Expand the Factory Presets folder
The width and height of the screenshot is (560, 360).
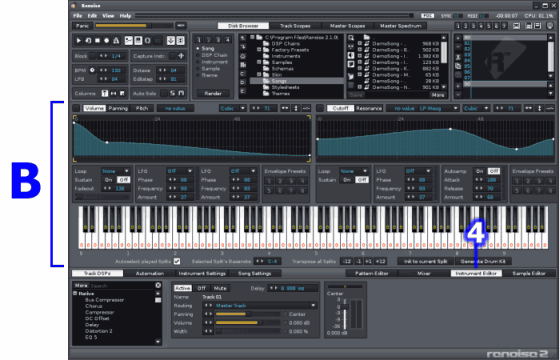click(x=259, y=50)
